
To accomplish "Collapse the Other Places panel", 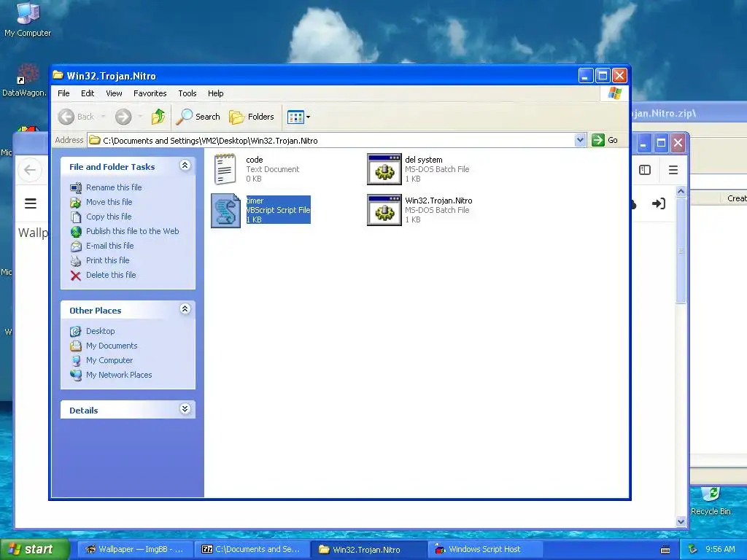I will tap(185, 309).
